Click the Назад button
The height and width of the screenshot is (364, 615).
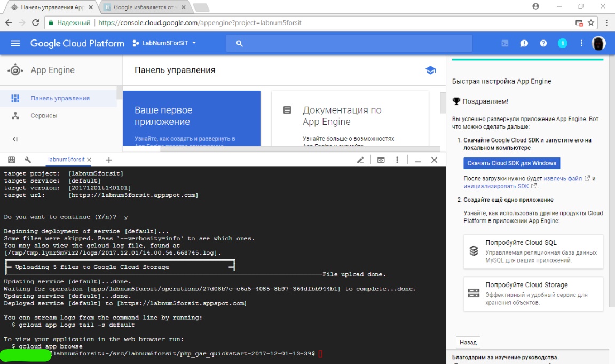(x=468, y=343)
